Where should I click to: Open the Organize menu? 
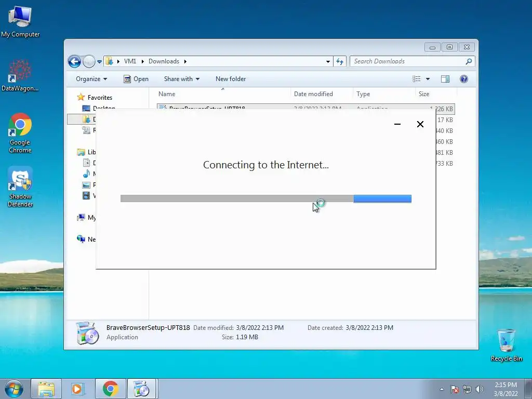click(91, 79)
